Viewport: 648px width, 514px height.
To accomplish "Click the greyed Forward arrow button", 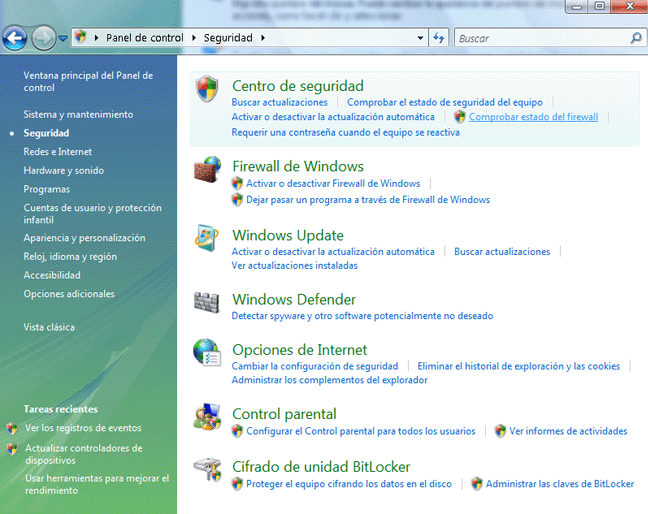I will click(44, 38).
